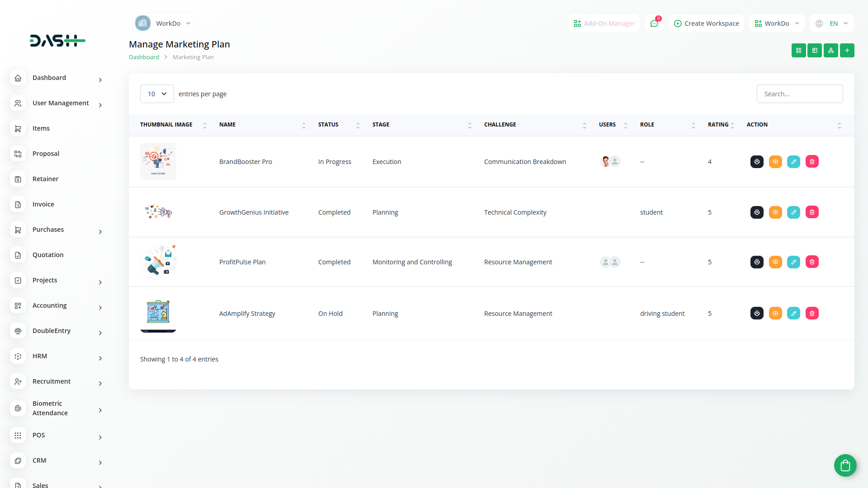Viewport: 868px width, 488px height.
Task: View AdAmplify Strategy via eye icon
Action: coord(775,314)
